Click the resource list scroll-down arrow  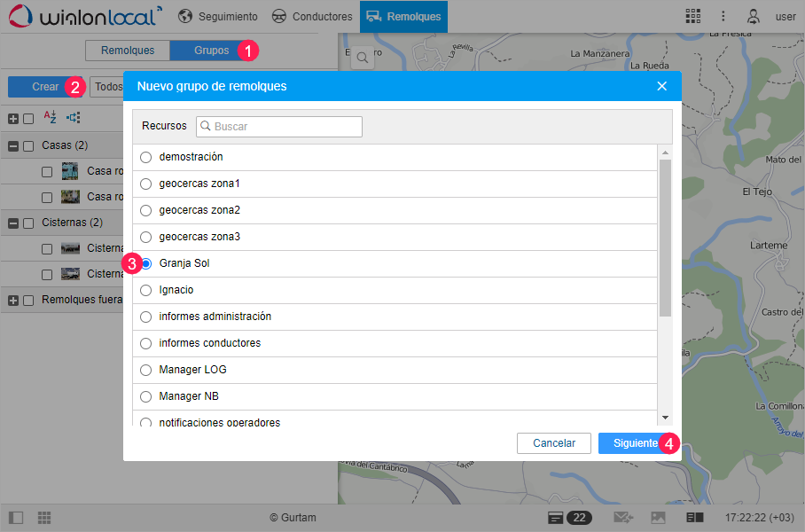click(x=665, y=418)
